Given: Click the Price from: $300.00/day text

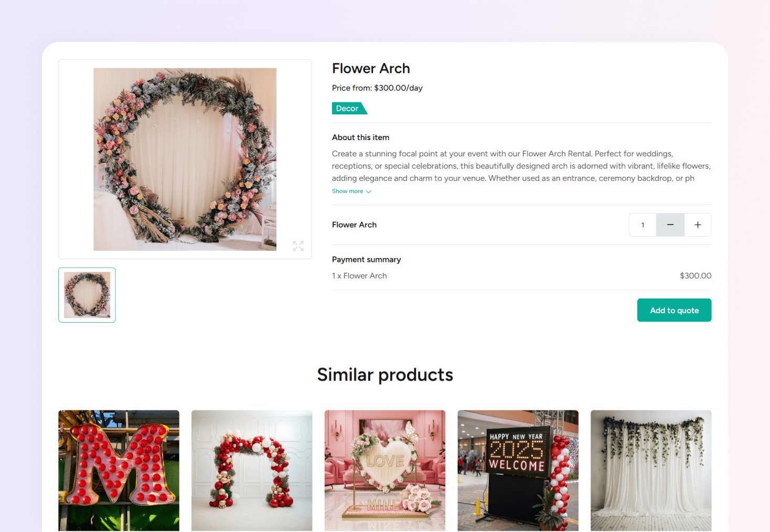Looking at the screenshot, I should click(377, 88).
